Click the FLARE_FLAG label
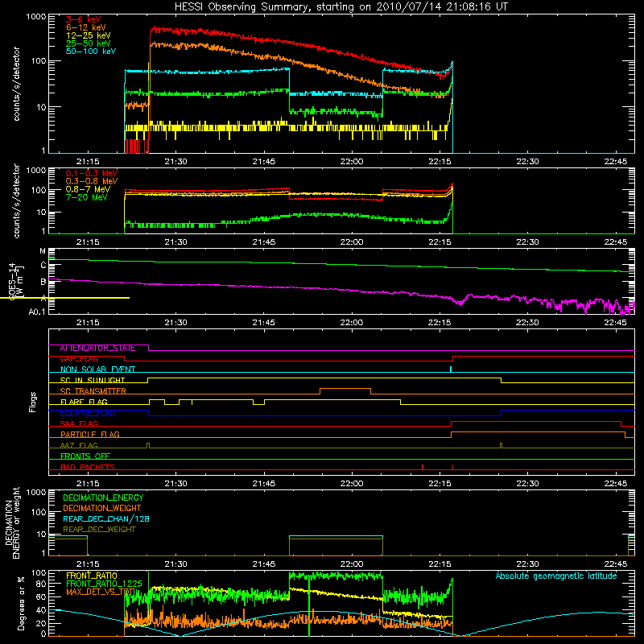This screenshot has width=644, height=644. pos(84,402)
